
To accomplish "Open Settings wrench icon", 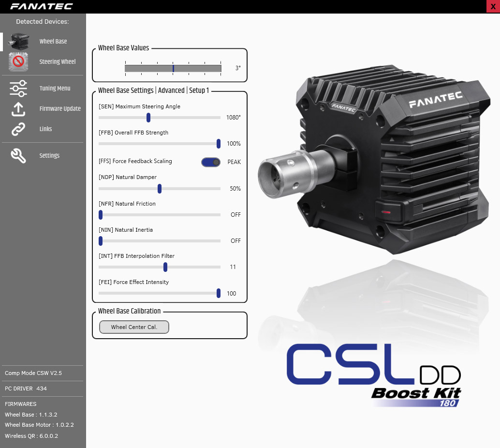I will (x=18, y=156).
